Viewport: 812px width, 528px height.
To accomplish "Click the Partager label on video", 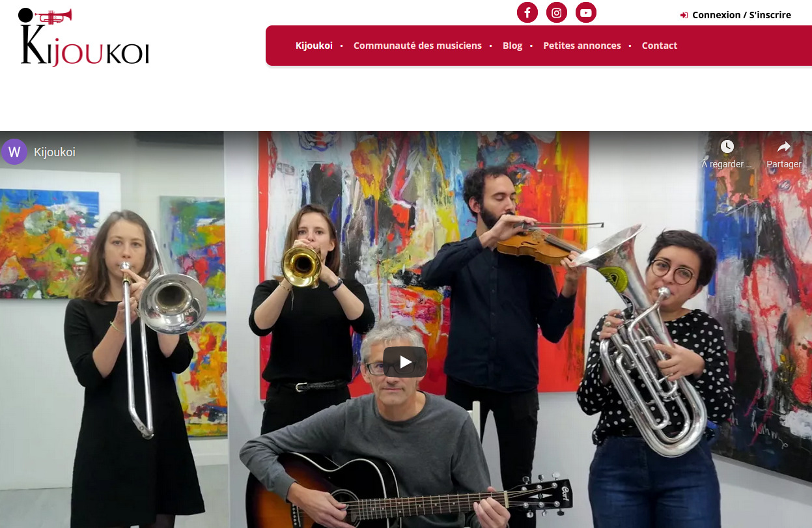I will [x=784, y=164].
